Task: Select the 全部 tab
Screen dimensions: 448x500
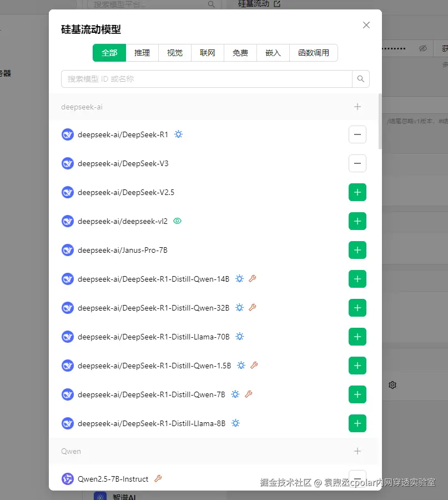Action: tap(109, 53)
